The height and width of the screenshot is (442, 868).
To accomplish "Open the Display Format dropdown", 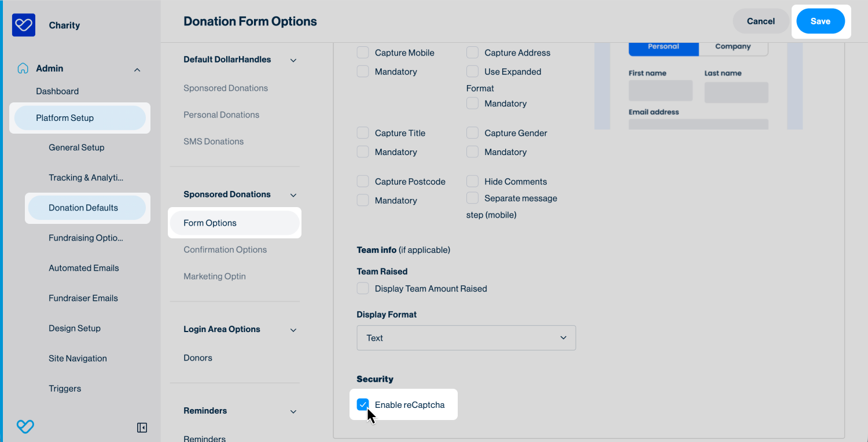I will (x=466, y=338).
